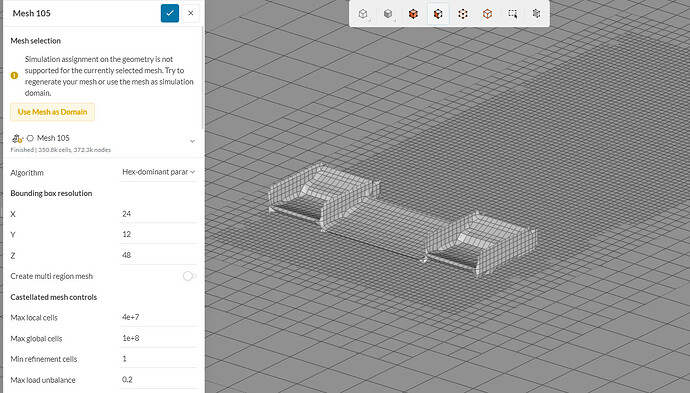690x393 pixels.
Task: Click the Create multi region mesh label
Action: (x=51, y=276)
